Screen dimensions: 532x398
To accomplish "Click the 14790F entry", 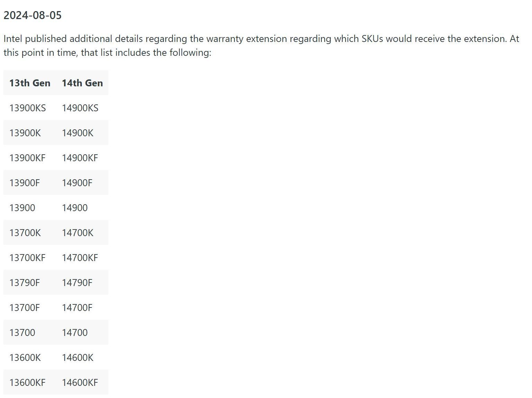I will click(77, 283).
